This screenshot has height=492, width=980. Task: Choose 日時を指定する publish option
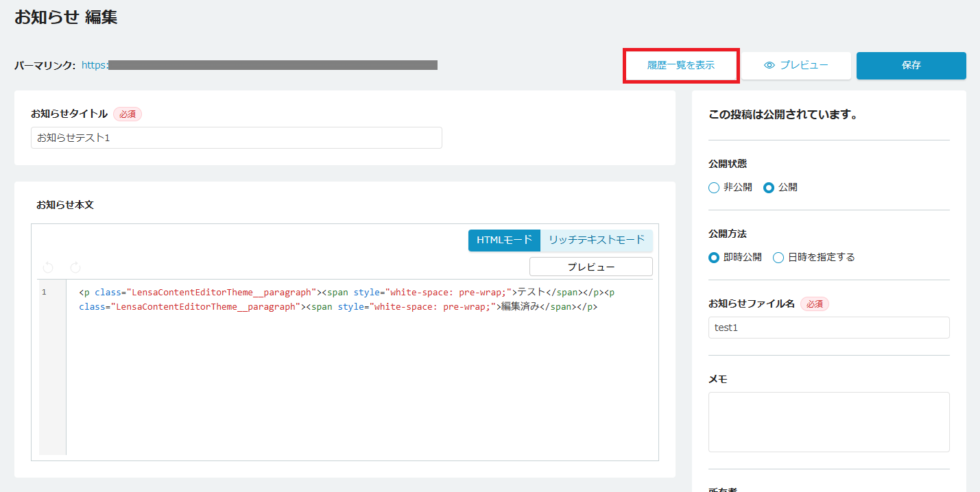click(778, 258)
